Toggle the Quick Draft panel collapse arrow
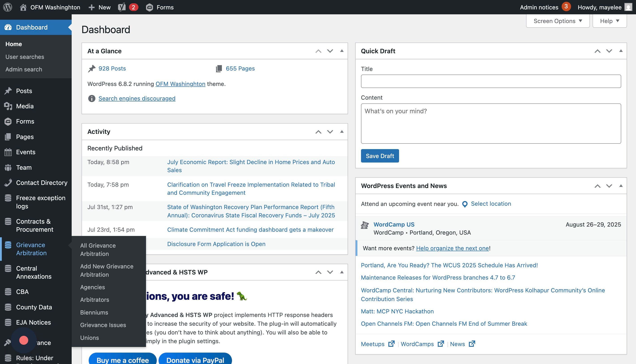 click(621, 51)
